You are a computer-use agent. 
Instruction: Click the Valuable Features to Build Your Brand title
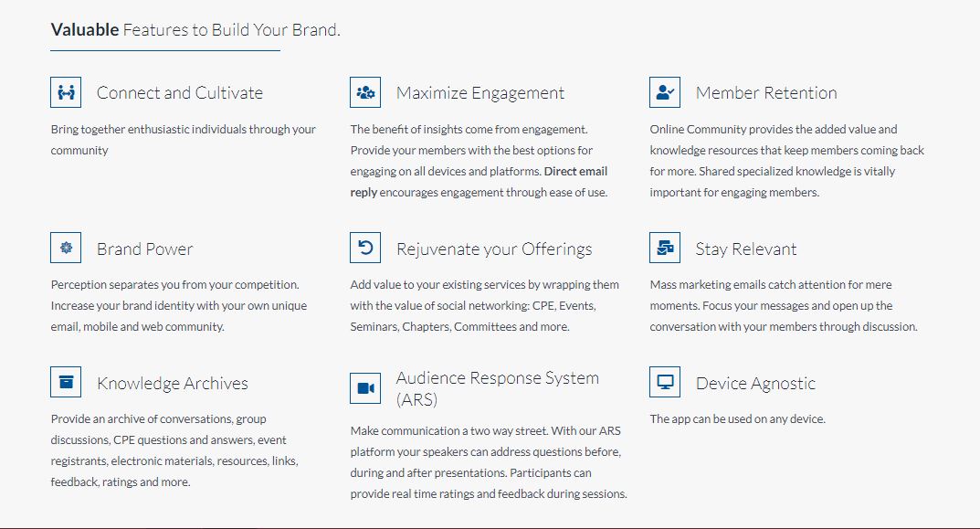(195, 30)
